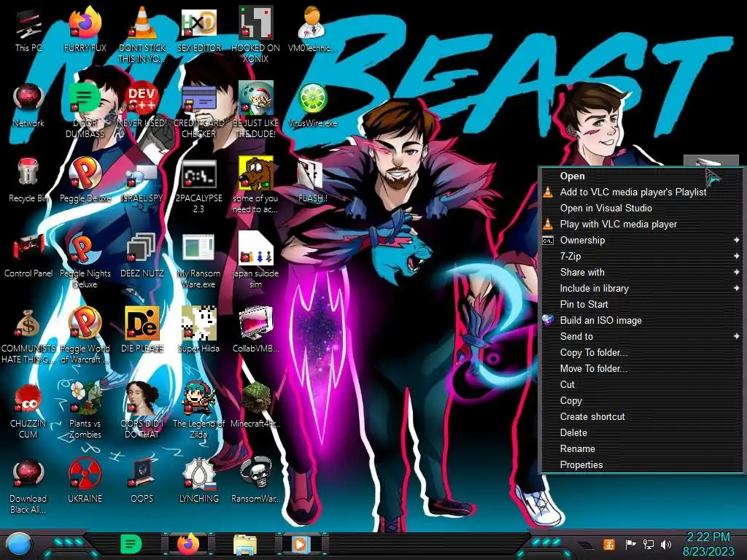Choose Create shortcut

pos(642,416)
